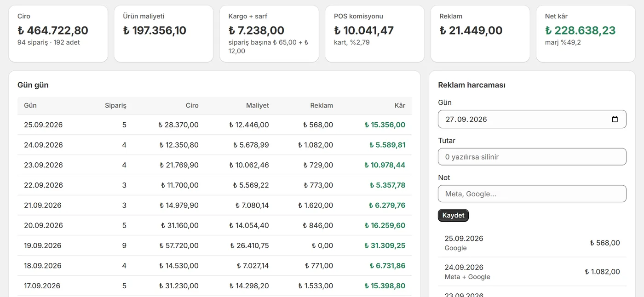Image resolution: width=644 pixels, height=297 pixels.
Task: Click the Kâr column header
Action: [400, 105]
